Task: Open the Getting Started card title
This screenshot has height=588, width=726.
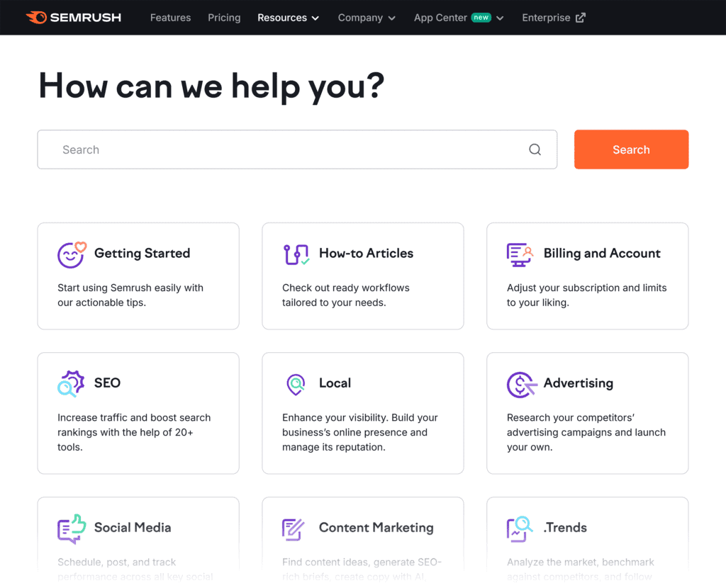Action: click(x=142, y=254)
